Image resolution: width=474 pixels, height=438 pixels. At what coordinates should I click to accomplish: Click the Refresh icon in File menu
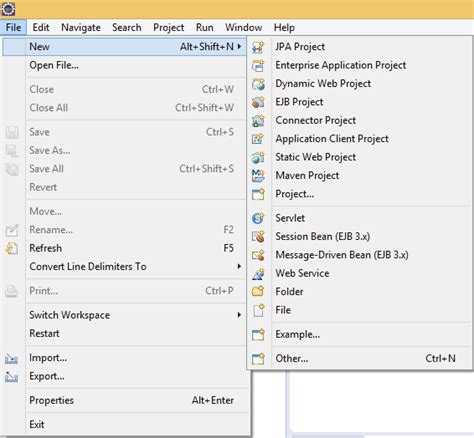click(12, 248)
